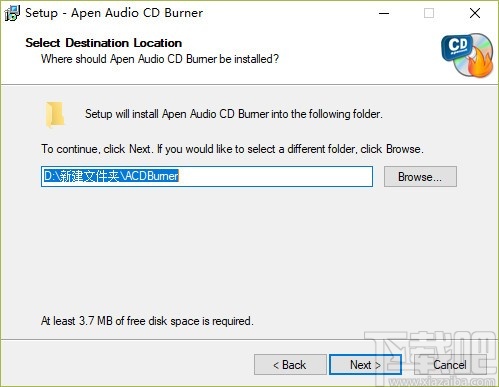The image size is (499, 387).
Task: Cancel the setup wizard
Action: click(450, 365)
